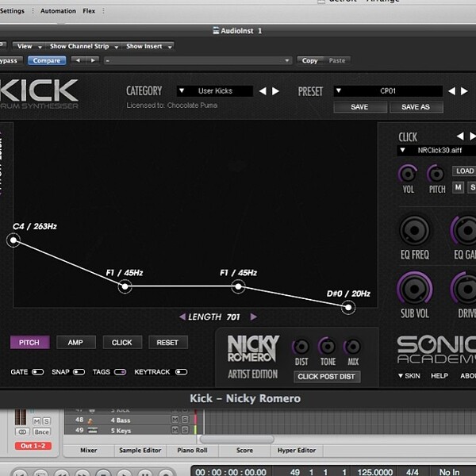Screen dimensions: 476x476
Task: Toggle the SNAP switch
Action: click(x=79, y=372)
